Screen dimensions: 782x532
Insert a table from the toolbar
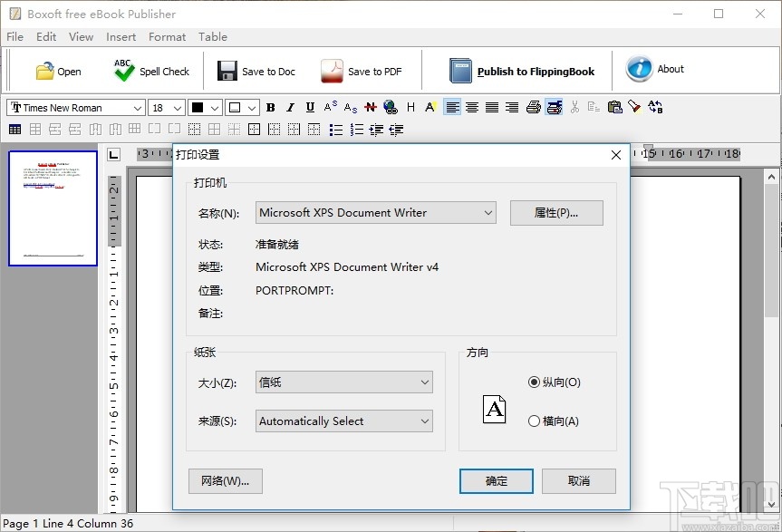click(14, 129)
